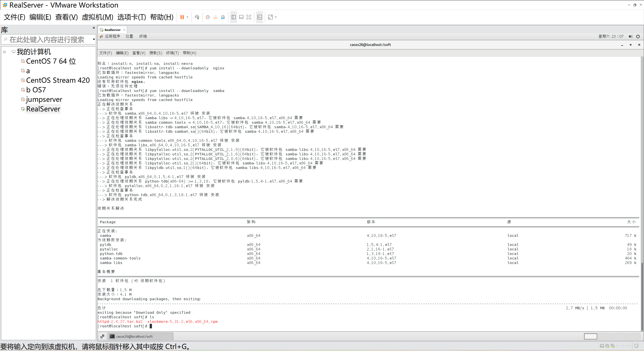
Task: Take a snapshot using clock-plus icon
Action: tap(208, 17)
